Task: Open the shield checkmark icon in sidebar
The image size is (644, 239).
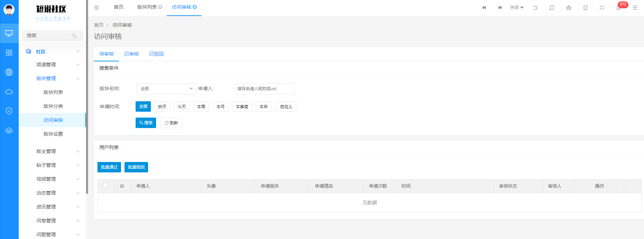Action: 9,111
